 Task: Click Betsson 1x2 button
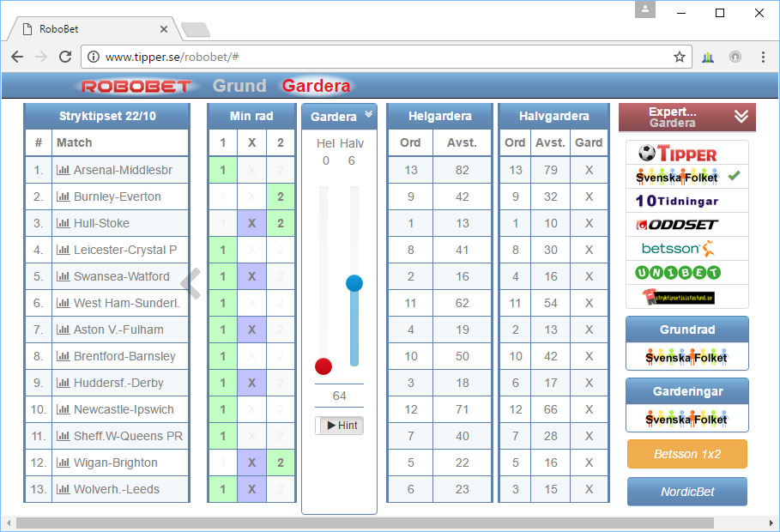687,454
